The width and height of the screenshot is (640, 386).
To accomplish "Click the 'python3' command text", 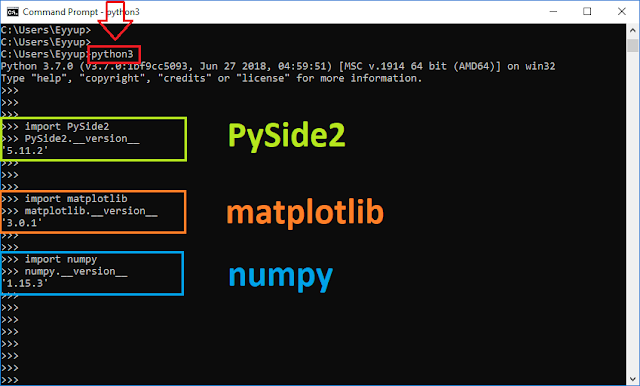I will point(112,54).
